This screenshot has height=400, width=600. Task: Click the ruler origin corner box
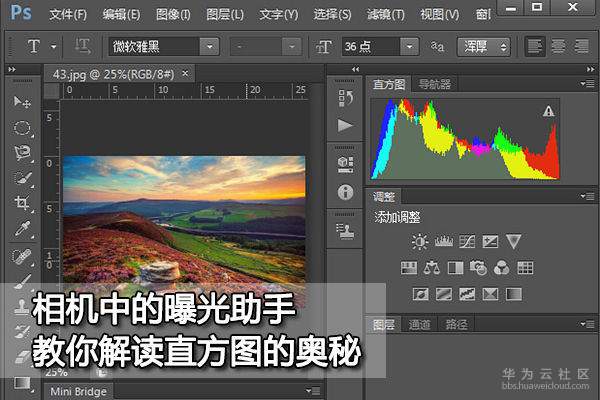click(52, 91)
